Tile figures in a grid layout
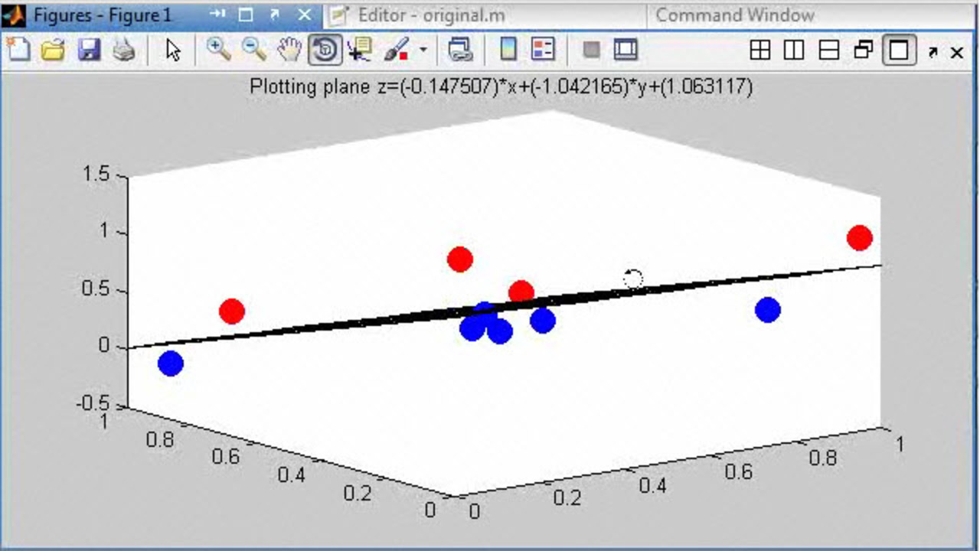Viewport: 980px width, 551px height. click(759, 51)
